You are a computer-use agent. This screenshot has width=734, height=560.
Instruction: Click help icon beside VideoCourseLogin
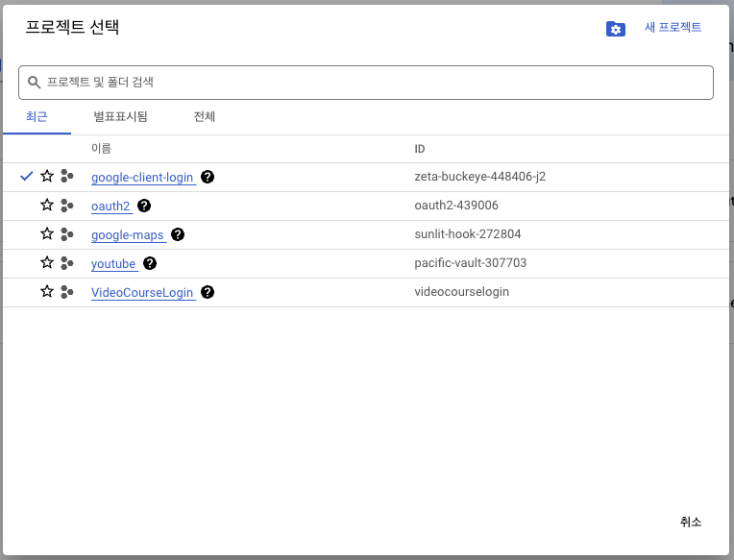point(208,292)
